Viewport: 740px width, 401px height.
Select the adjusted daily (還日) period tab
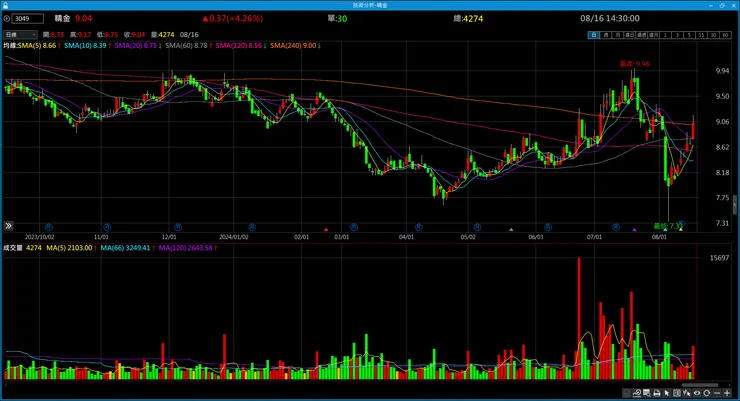(x=630, y=35)
